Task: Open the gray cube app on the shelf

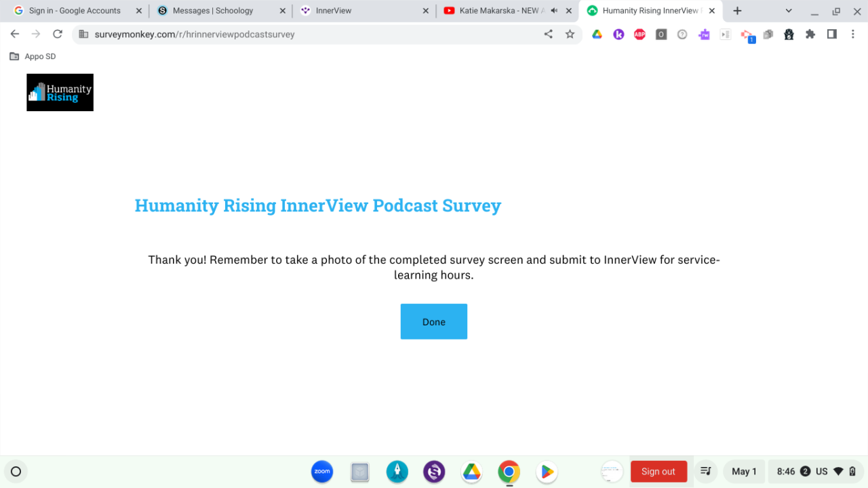Action: pos(360,472)
